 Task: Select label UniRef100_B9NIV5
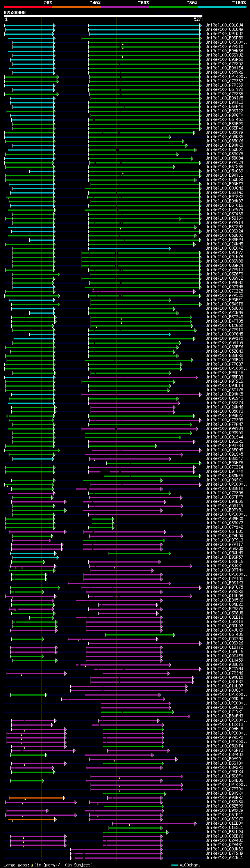(x=224, y=98)
